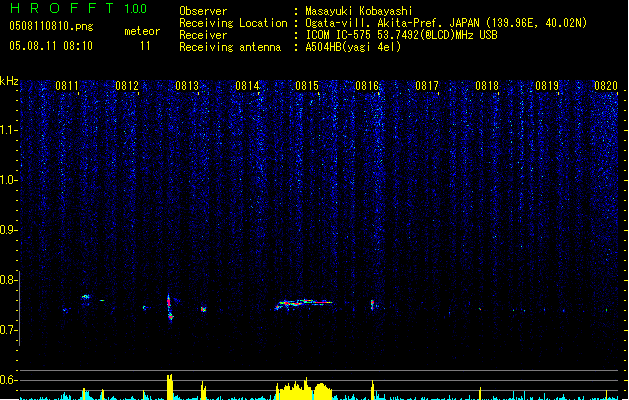Click the small echo just after 0813
This screenshot has height=400, width=629.
(203, 309)
